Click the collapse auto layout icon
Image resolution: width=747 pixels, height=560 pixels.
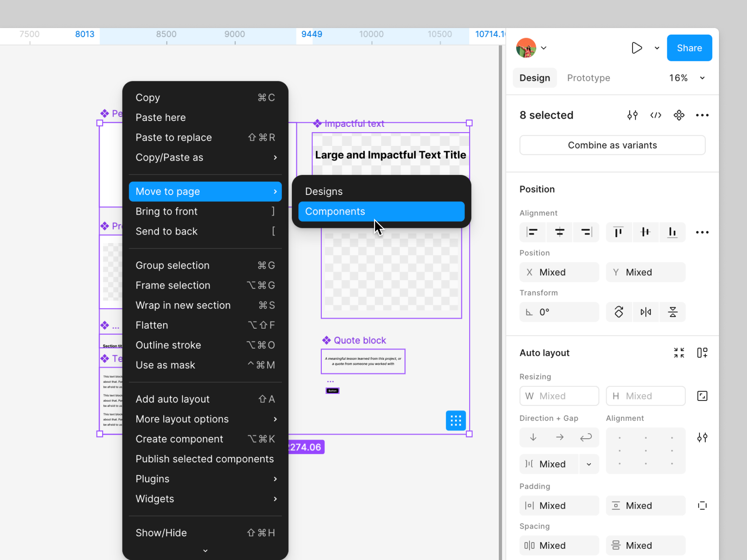click(x=679, y=353)
